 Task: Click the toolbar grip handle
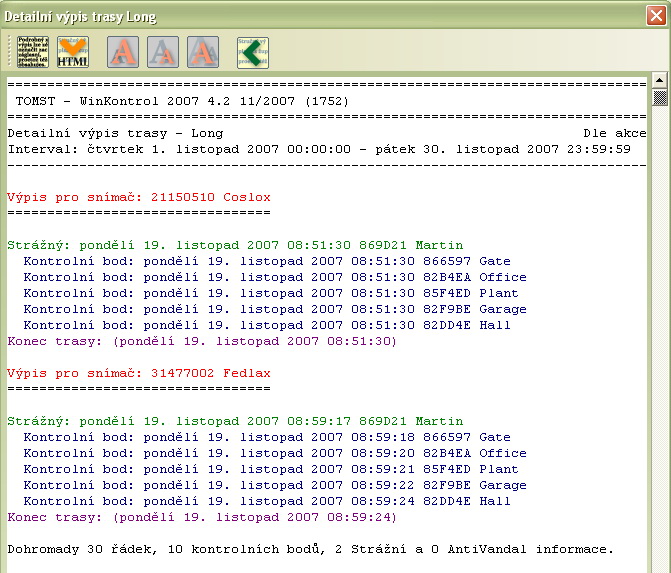click(x=11, y=52)
